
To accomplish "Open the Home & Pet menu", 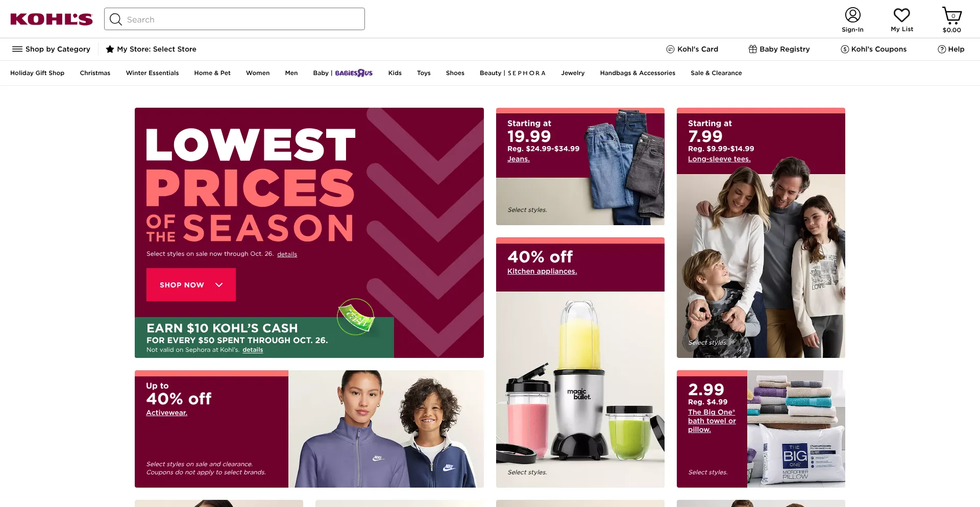I will (x=212, y=73).
